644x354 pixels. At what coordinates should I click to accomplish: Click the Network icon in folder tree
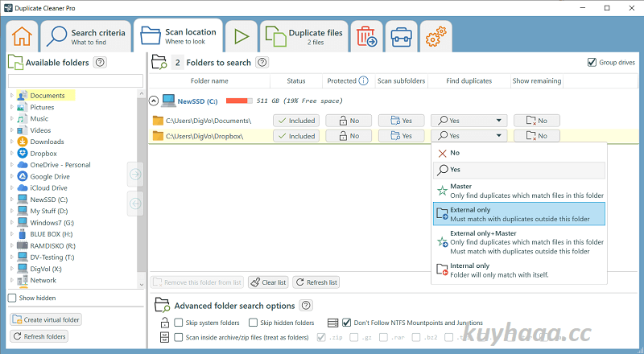coord(23,281)
